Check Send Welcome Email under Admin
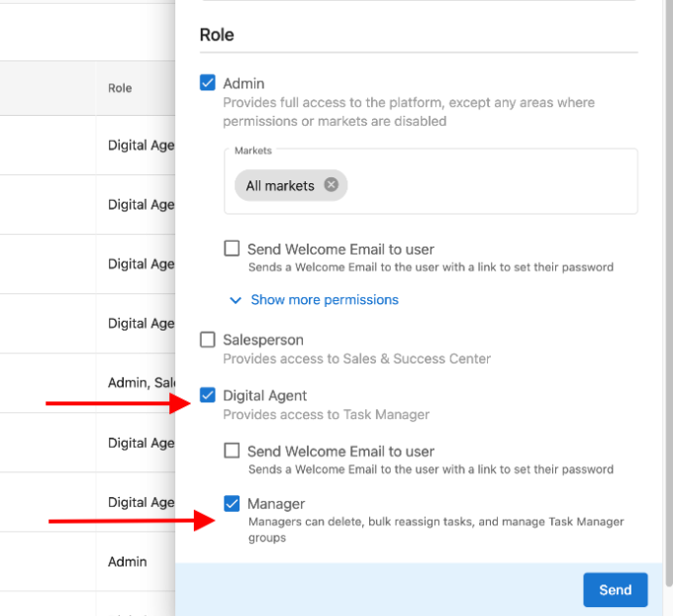 [232, 249]
